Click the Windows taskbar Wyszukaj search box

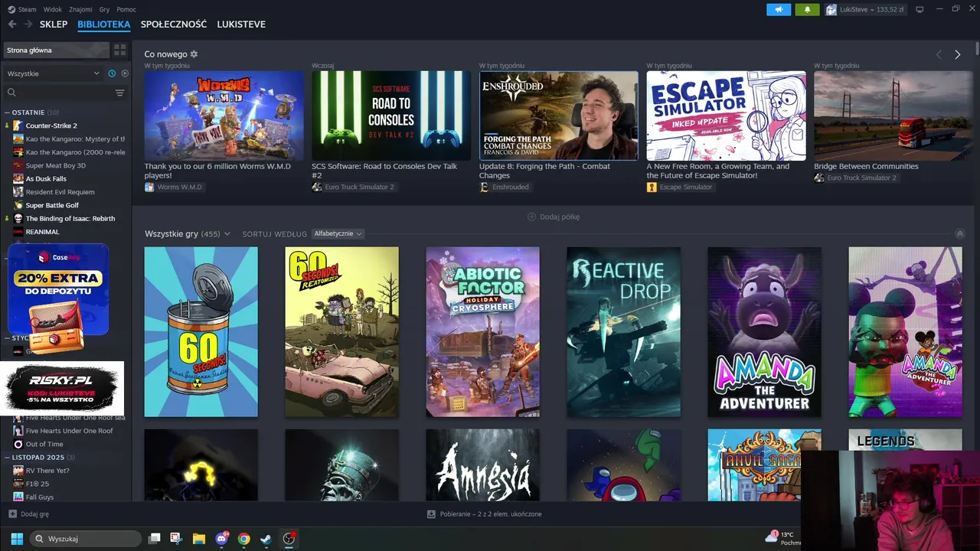click(86, 539)
